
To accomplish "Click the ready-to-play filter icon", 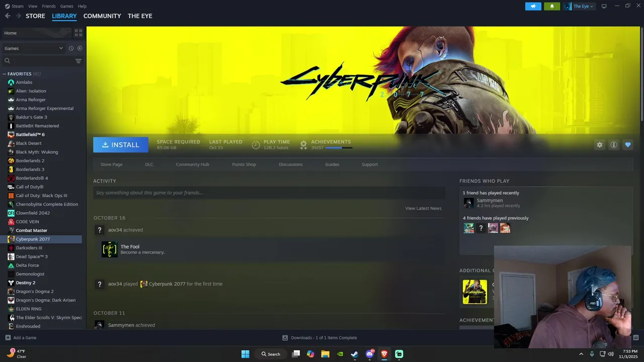I will pyautogui.click(x=79, y=48).
